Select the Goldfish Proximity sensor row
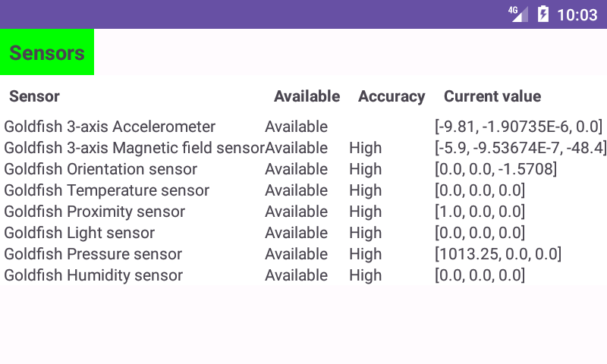The width and height of the screenshot is (607, 364). point(303,212)
